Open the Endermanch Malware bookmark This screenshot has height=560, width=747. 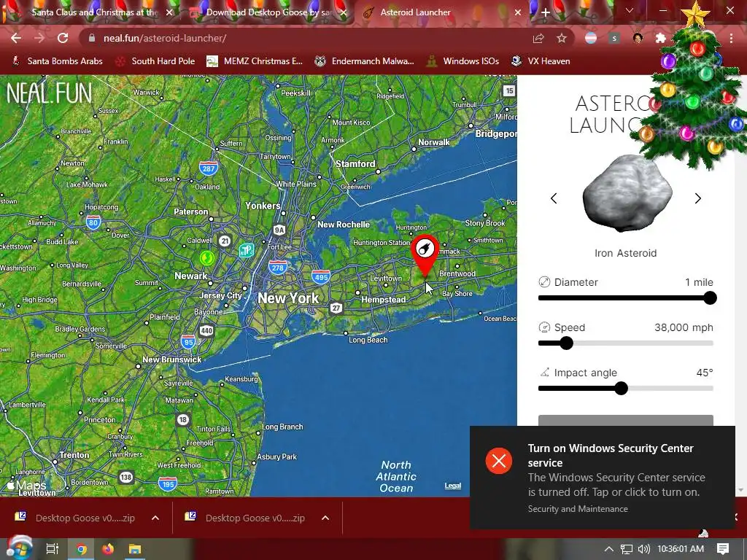pos(364,61)
